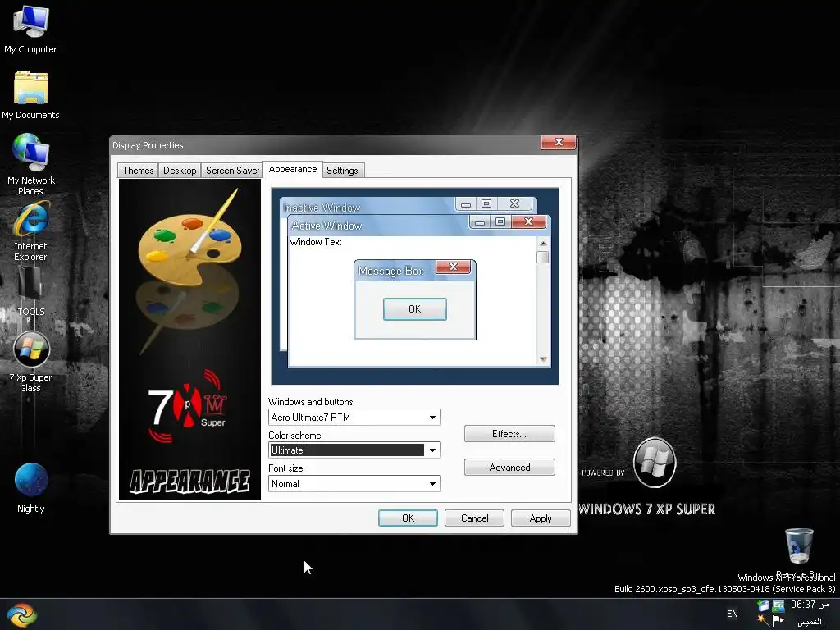The height and width of the screenshot is (630, 840).
Task: Click the taskbar clock showing 06:37
Action: click(x=810, y=605)
